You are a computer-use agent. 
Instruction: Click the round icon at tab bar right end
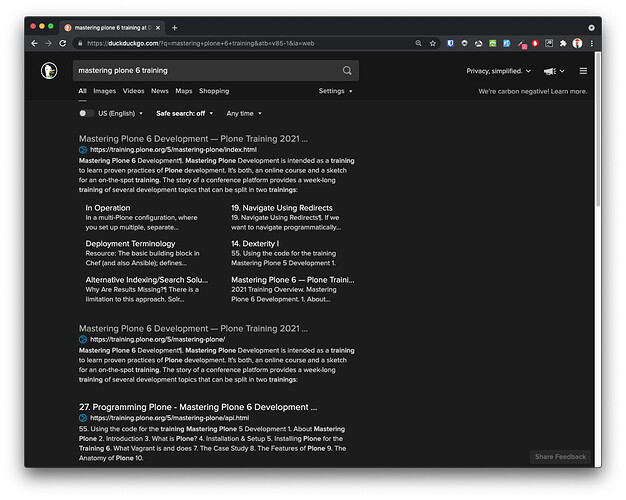point(591,28)
